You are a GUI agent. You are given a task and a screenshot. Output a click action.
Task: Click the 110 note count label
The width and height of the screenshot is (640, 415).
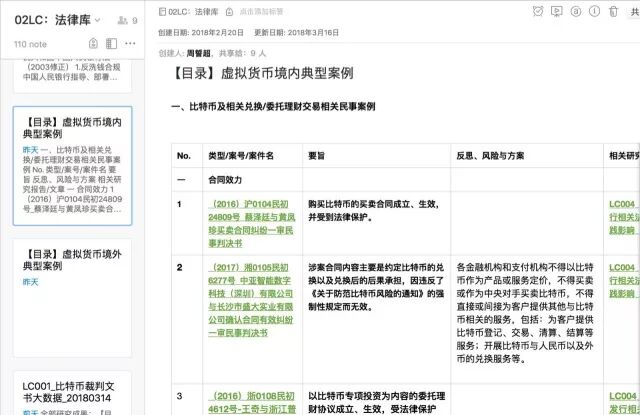(30, 44)
